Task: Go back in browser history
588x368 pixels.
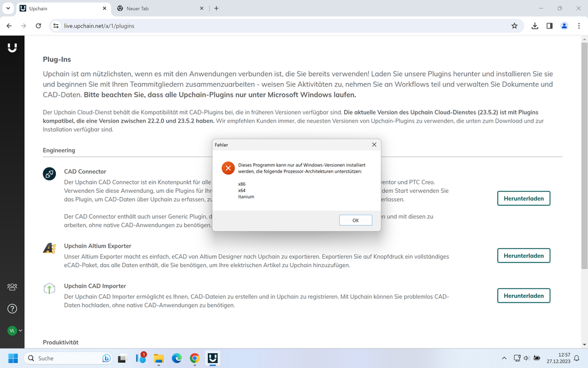Action: click(9, 26)
